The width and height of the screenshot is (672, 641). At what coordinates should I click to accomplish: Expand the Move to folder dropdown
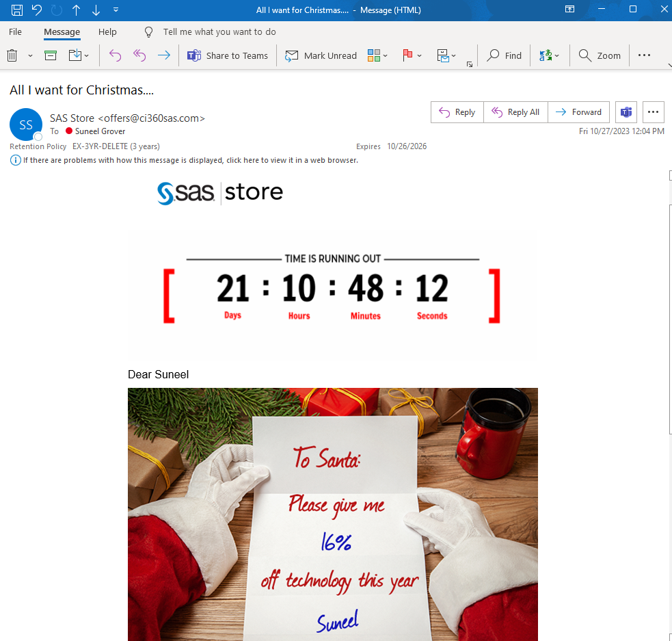[x=446, y=55]
